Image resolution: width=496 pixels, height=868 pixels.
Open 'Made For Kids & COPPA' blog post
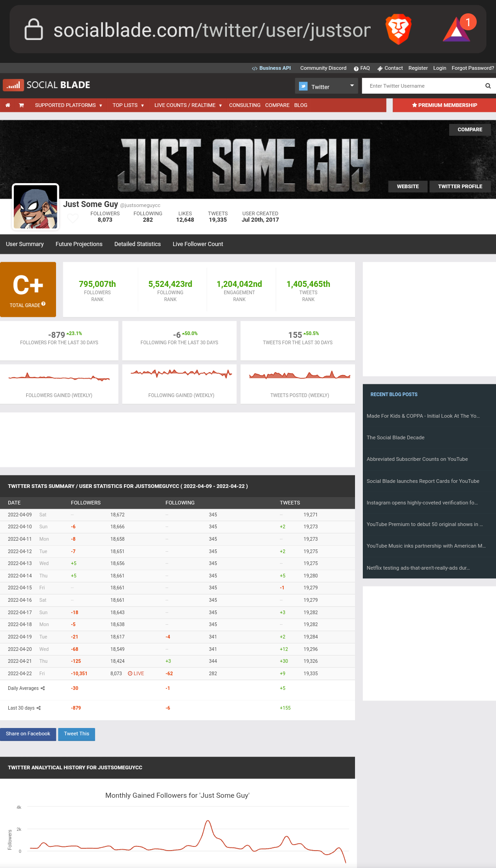coord(423,416)
